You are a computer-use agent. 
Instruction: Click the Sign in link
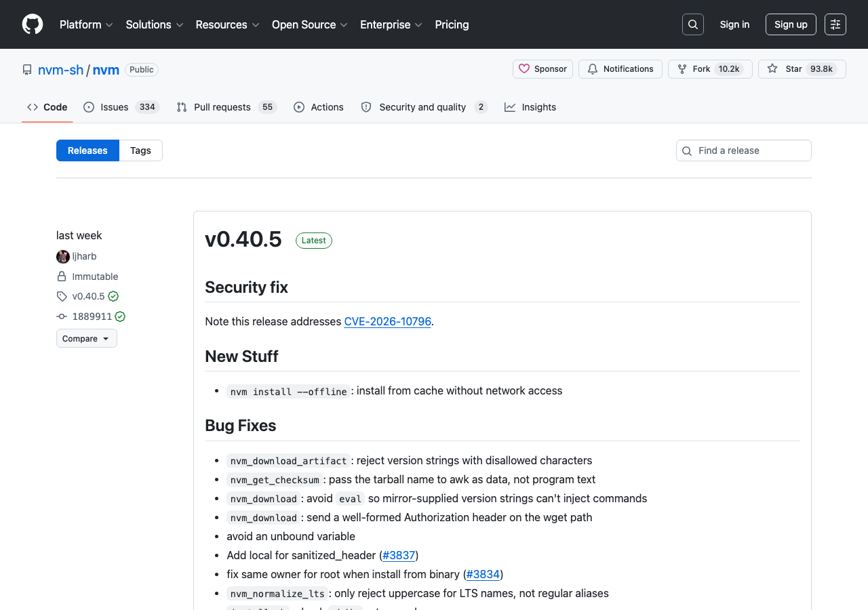(x=734, y=24)
